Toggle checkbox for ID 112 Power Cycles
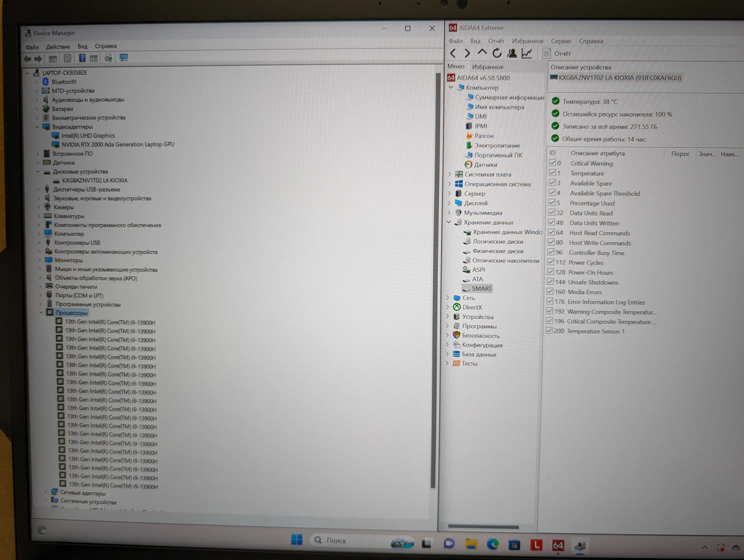744x560 pixels. pyautogui.click(x=551, y=262)
